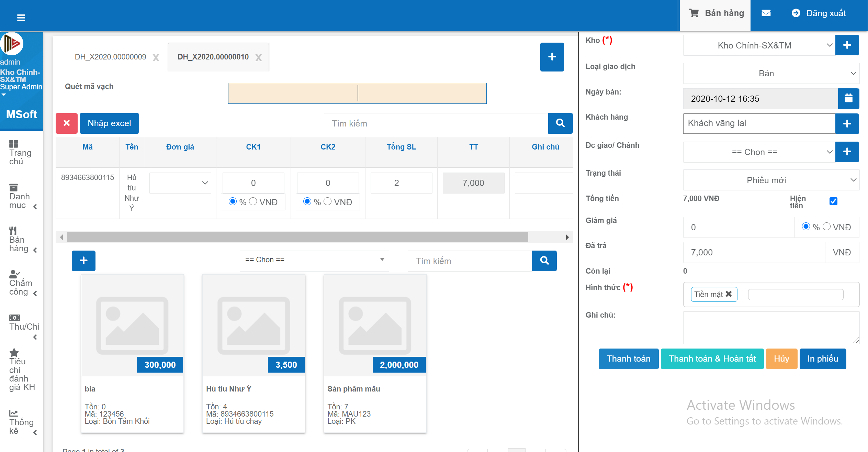Click the Thống kê chart sidebar icon

(13, 413)
